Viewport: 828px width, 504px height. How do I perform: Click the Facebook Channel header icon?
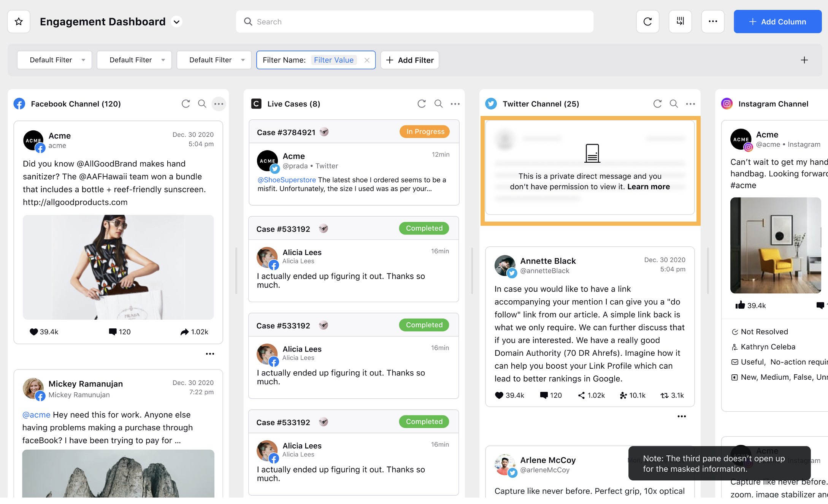click(19, 104)
